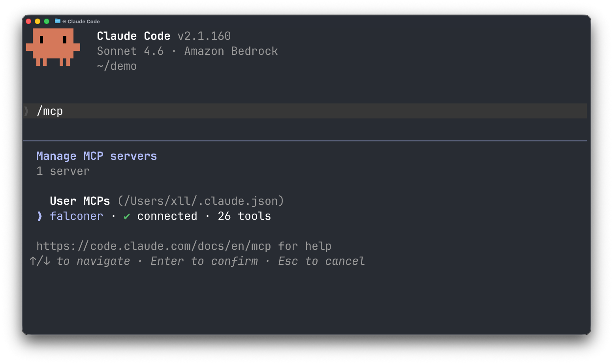
Task: Maximize the window using green button
Action: click(47, 21)
